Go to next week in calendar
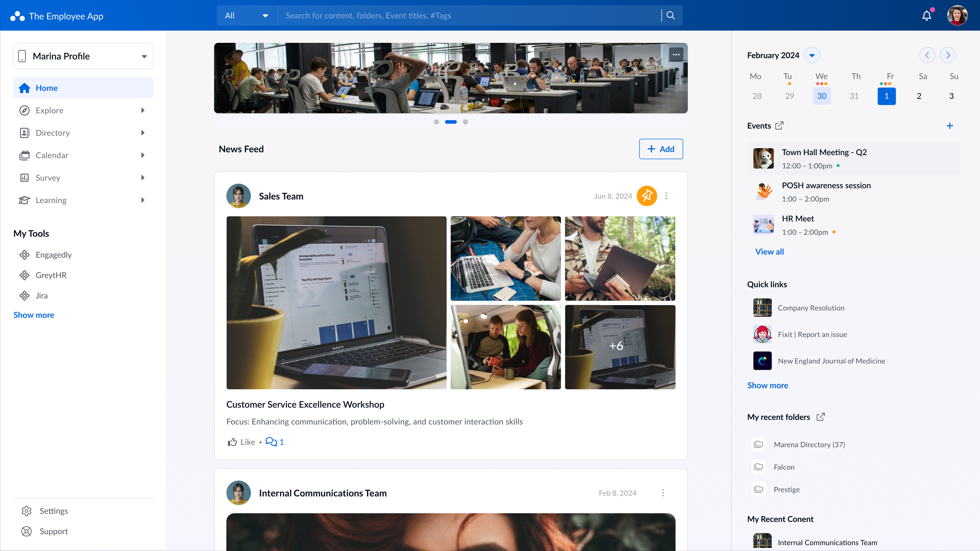This screenshot has height=551, width=980. [x=948, y=56]
